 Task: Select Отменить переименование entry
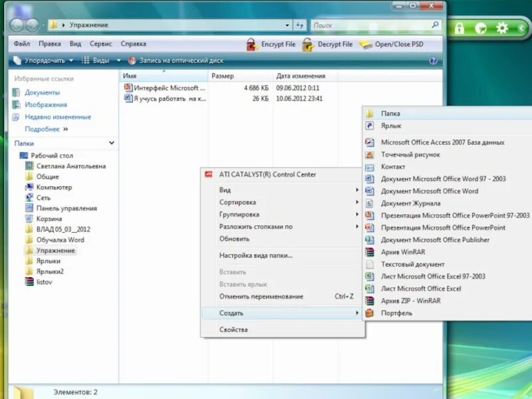[283, 297]
